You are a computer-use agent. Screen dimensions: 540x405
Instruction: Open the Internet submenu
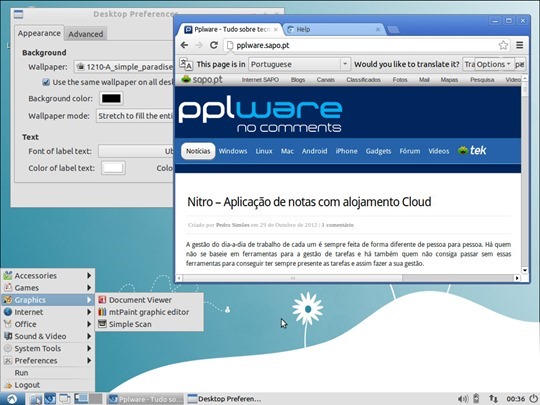tap(48, 312)
